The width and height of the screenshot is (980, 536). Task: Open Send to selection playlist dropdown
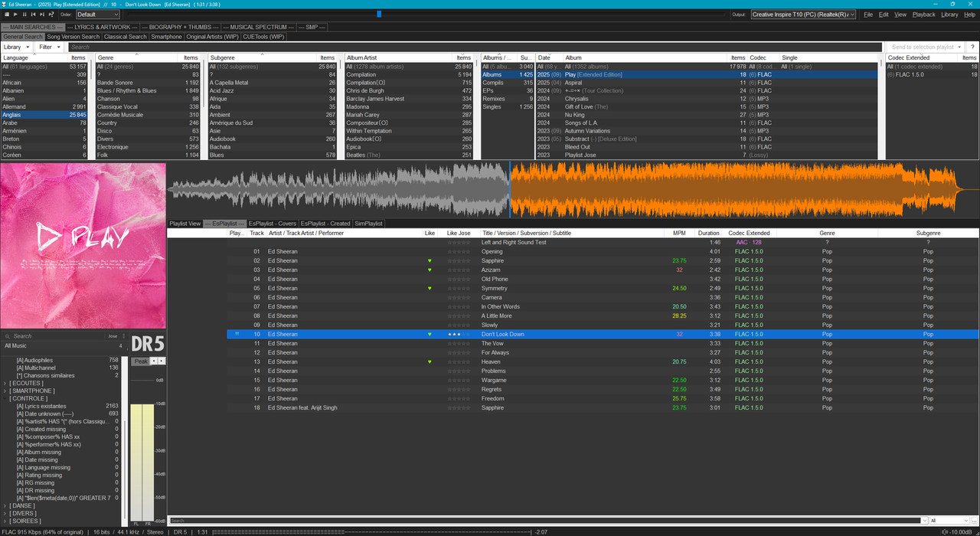[926, 47]
